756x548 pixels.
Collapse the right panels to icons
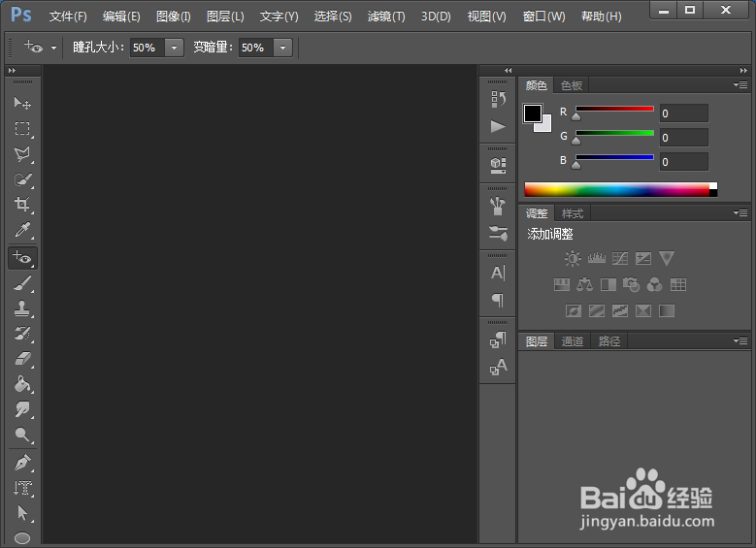[743, 71]
